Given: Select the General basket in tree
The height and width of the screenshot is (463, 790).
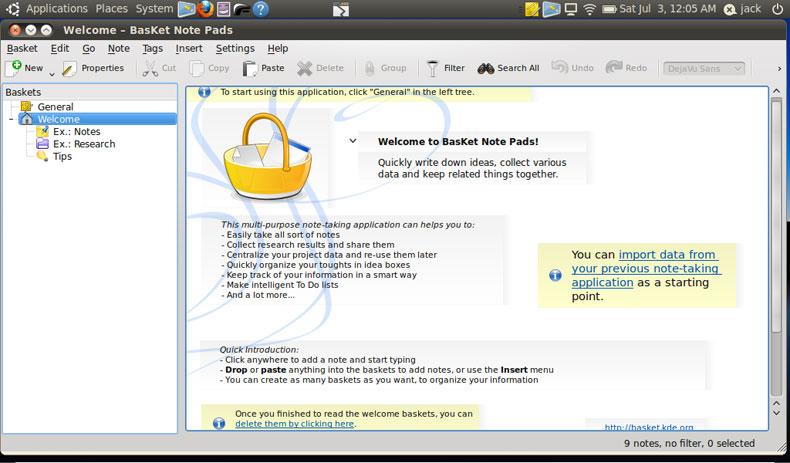Looking at the screenshot, I should (x=55, y=107).
